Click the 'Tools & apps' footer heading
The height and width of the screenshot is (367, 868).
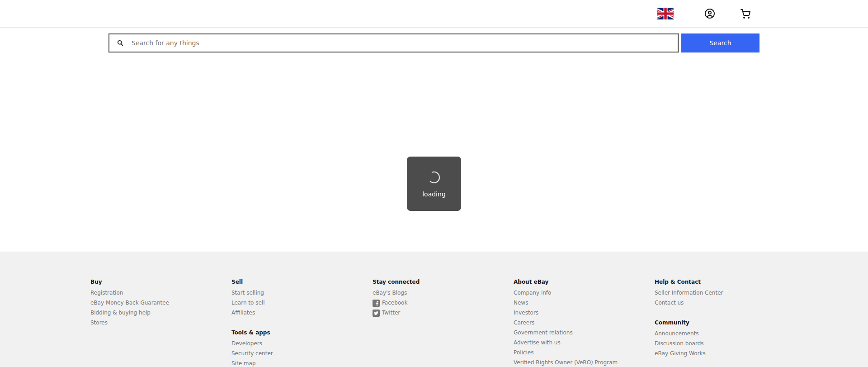[x=251, y=333]
